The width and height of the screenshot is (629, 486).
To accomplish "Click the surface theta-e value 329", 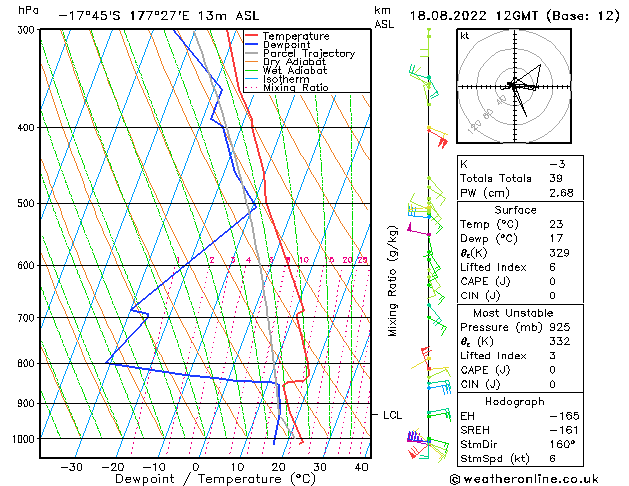I will [560, 253].
